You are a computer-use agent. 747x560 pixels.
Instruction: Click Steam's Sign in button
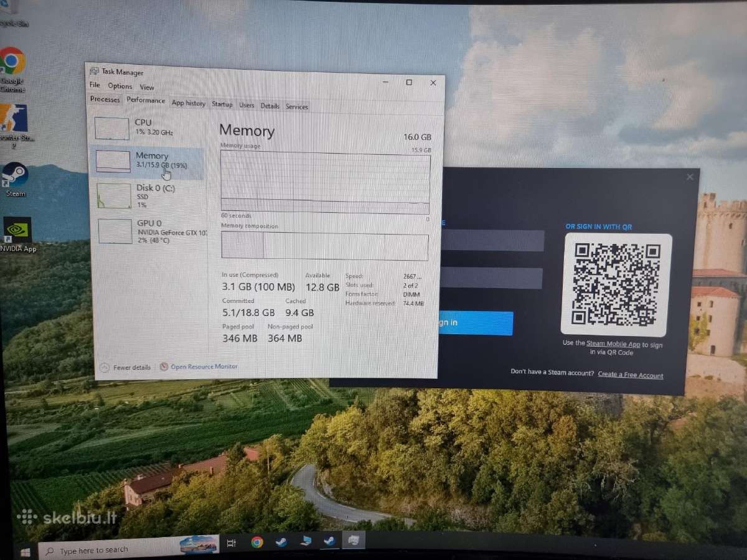(475, 323)
